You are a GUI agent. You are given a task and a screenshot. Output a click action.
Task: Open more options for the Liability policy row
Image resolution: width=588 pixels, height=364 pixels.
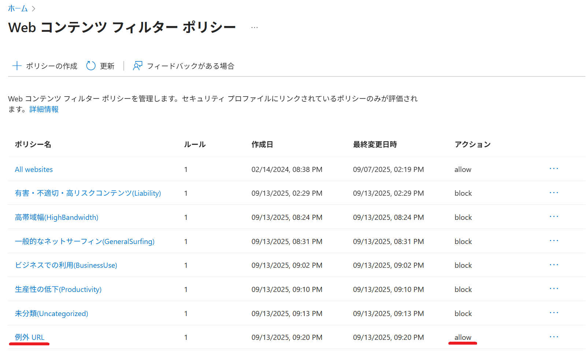pos(554,193)
